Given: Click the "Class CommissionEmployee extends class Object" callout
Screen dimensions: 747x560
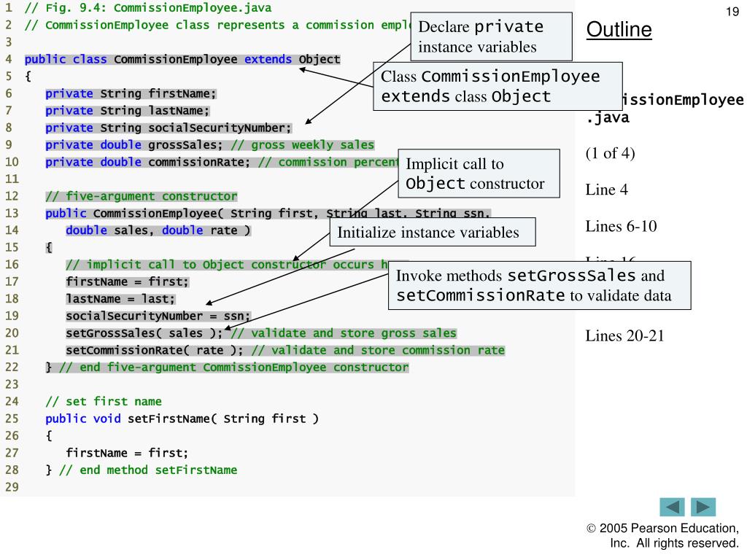Looking at the screenshot, I should click(498, 86).
